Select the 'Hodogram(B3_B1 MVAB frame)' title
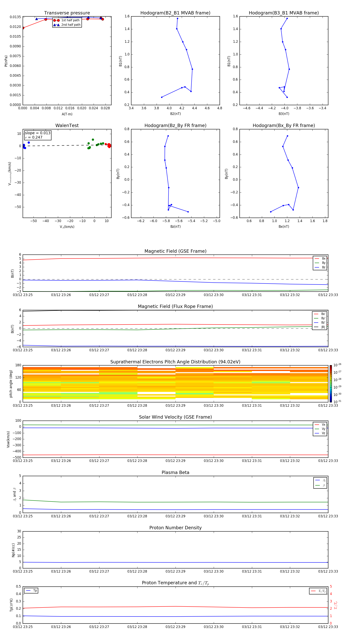This screenshot has width=351, height=644. (284, 13)
